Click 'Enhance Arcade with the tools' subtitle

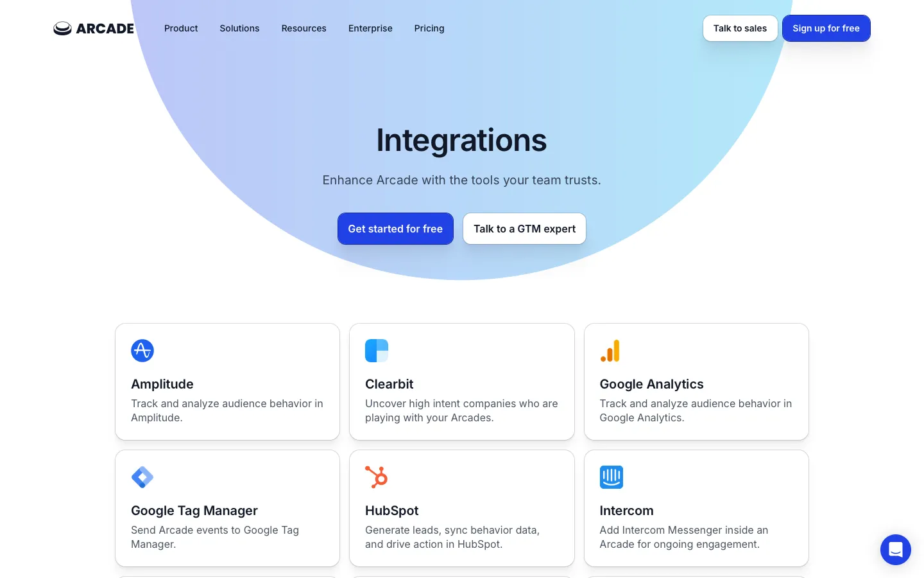(x=461, y=180)
